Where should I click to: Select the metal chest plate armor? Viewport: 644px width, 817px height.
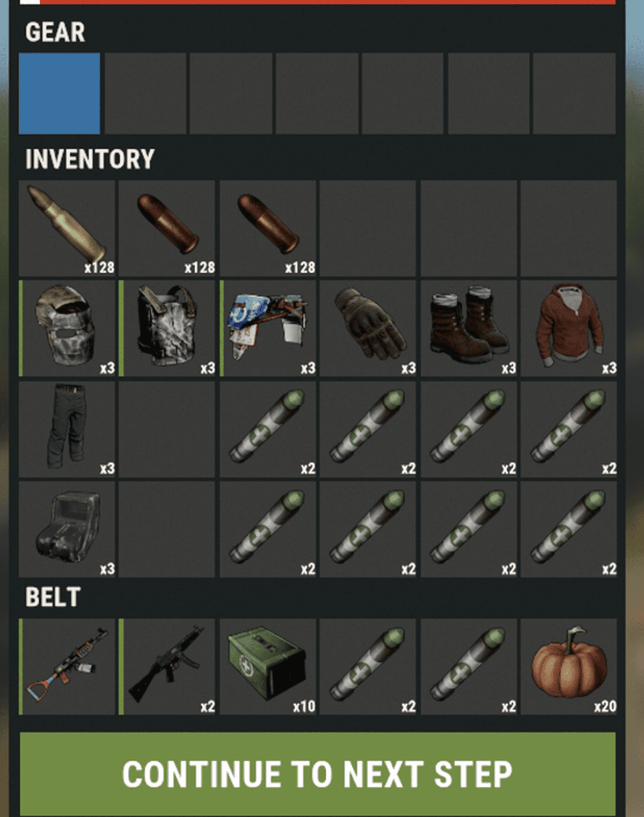167,328
